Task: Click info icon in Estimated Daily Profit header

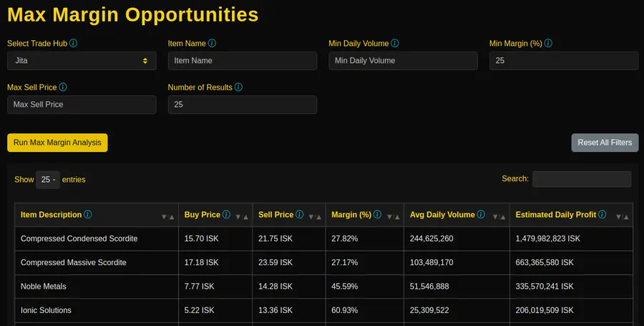Action: pos(602,215)
